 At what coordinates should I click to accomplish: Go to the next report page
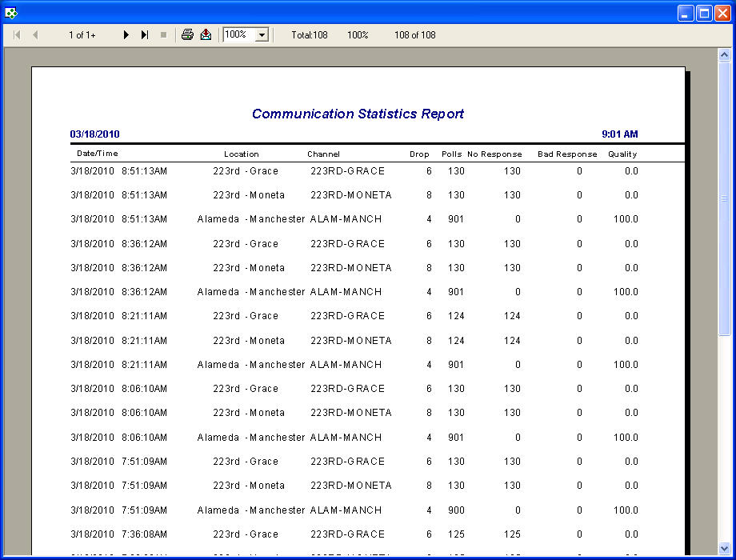126,34
